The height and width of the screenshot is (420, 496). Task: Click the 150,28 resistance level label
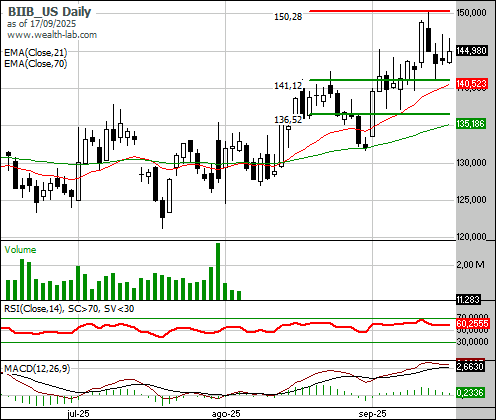(x=288, y=17)
